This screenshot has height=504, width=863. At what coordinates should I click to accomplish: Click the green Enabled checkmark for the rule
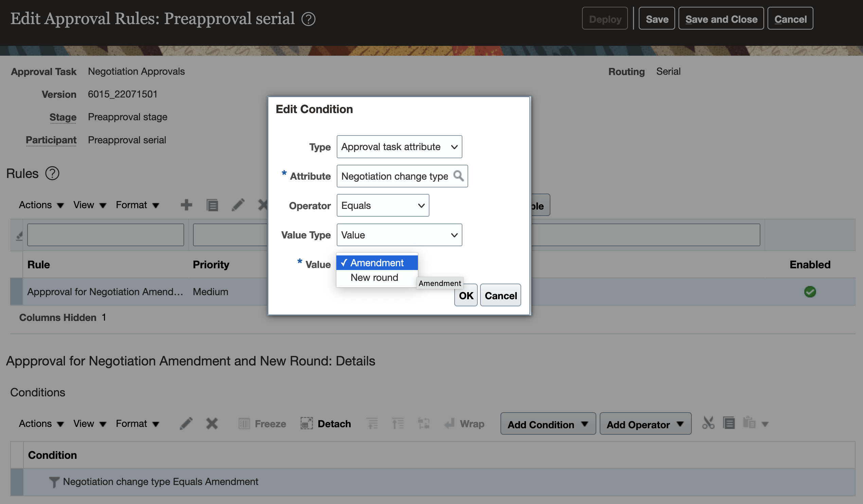click(x=810, y=292)
